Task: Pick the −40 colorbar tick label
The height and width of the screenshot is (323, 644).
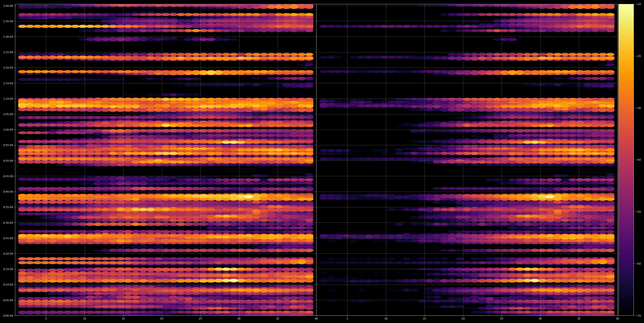Action: [638, 160]
